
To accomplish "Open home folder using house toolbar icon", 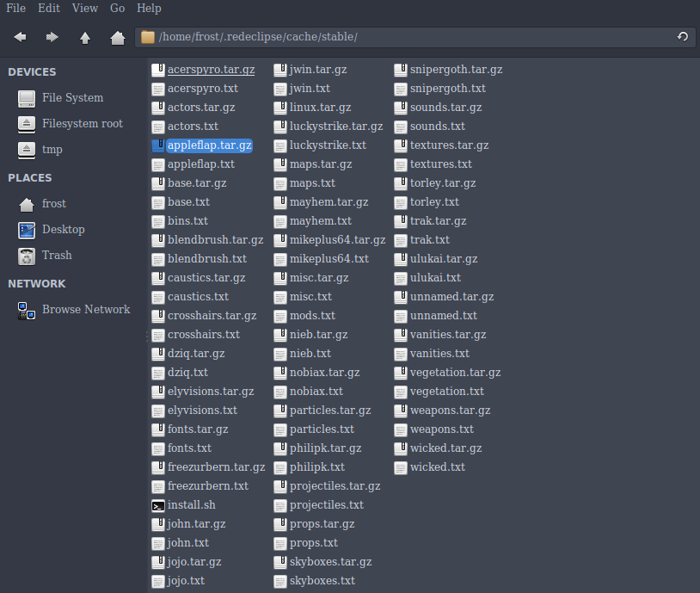I will point(118,38).
